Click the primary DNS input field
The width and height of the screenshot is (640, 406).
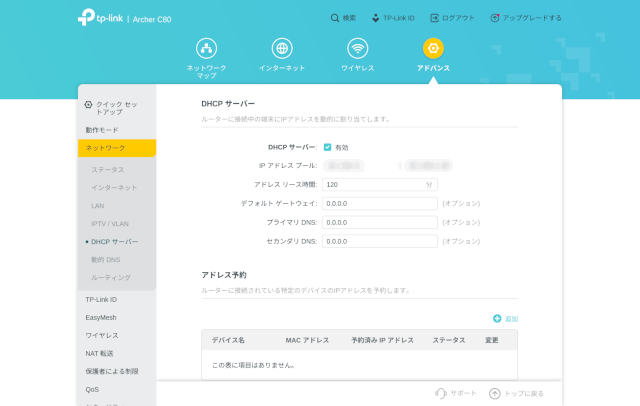point(380,222)
